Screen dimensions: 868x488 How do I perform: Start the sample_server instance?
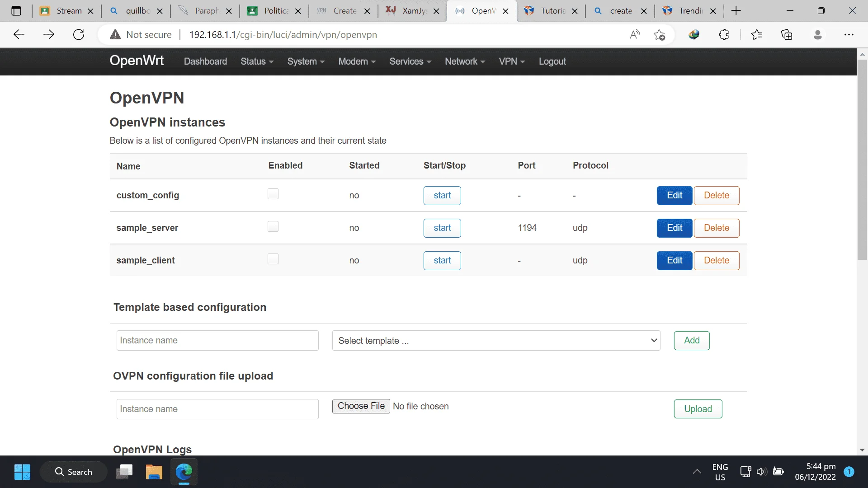[442, 228]
